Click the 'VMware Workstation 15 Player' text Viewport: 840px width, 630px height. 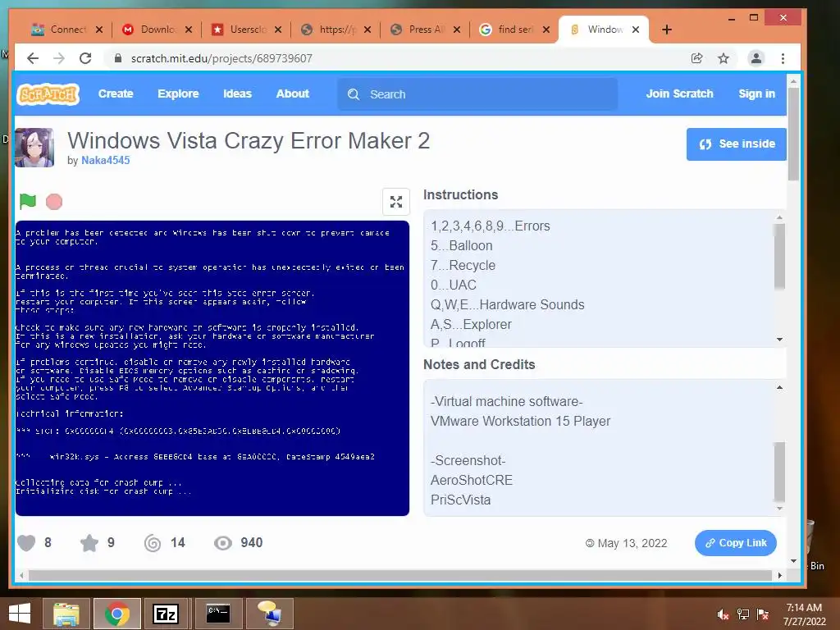tap(520, 421)
